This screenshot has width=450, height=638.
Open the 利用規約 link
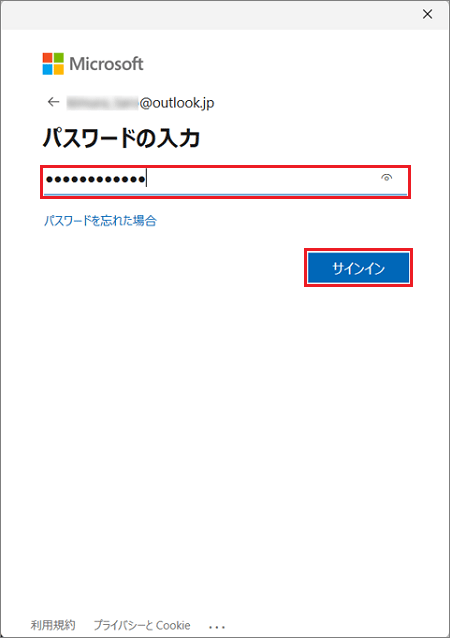pyautogui.click(x=53, y=625)
